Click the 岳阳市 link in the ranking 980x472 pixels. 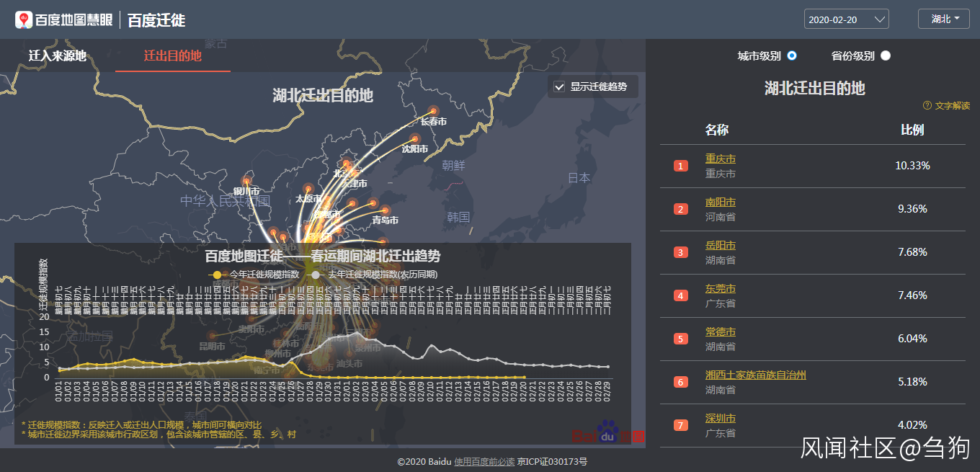721,245
